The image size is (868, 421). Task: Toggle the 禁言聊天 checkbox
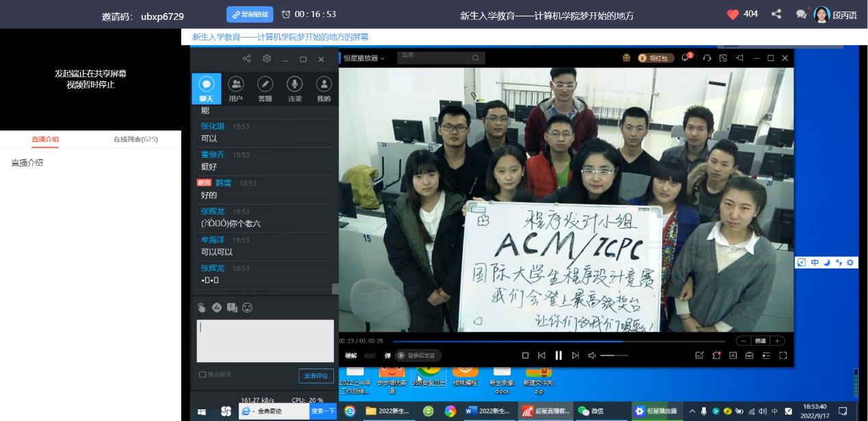(x=202, y=375)
